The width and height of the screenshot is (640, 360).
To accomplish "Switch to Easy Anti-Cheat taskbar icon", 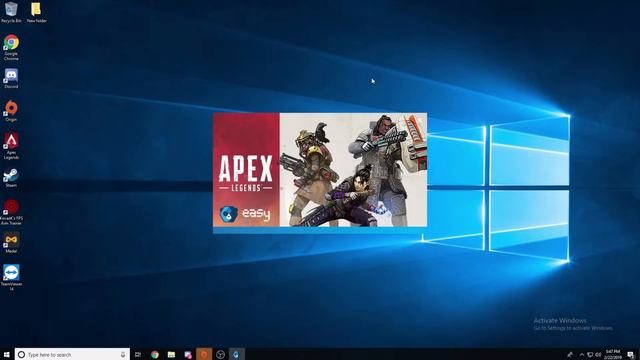I will click(237, 354).
